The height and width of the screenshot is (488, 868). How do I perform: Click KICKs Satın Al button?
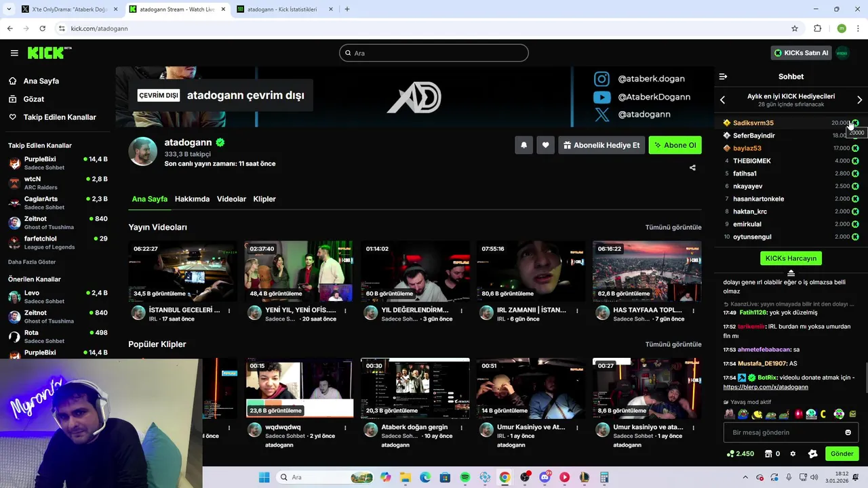[x=801, y=53]
